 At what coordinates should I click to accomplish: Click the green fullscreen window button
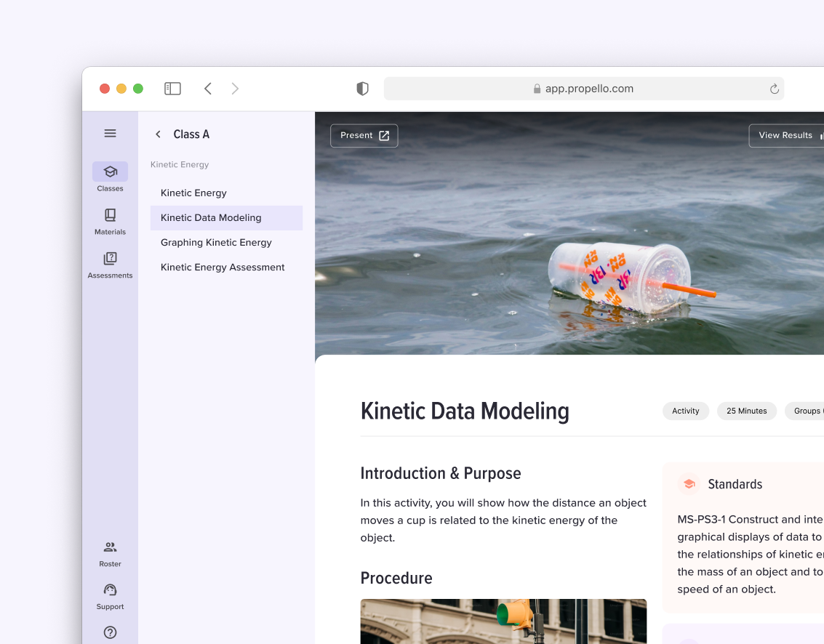coord(138,89)
